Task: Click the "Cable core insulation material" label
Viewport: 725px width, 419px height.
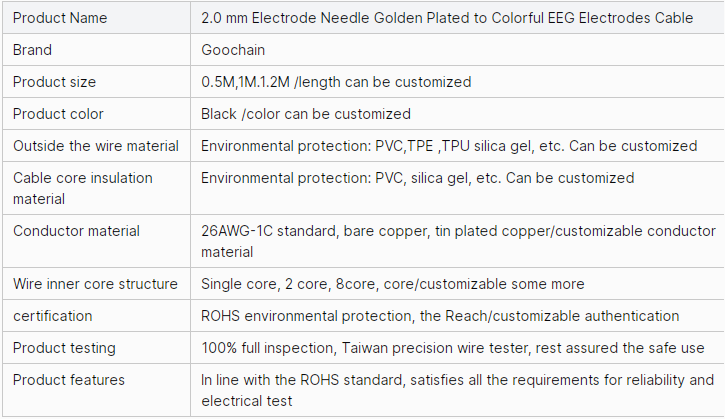Action: click(83, 188)
